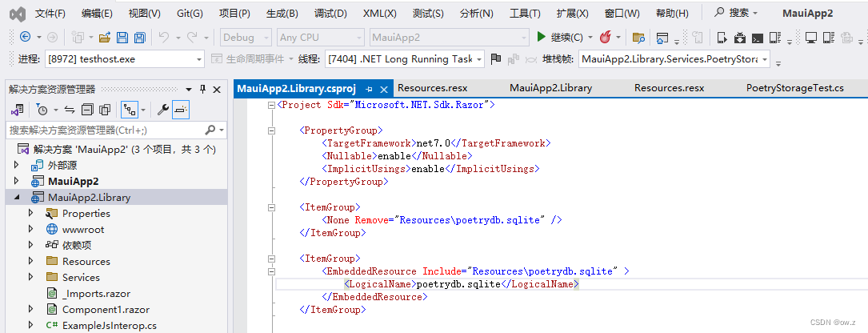This screenshot has width=868, height=333.
Task: Select Component1.razor in the tree
Action: pos(106,310)
